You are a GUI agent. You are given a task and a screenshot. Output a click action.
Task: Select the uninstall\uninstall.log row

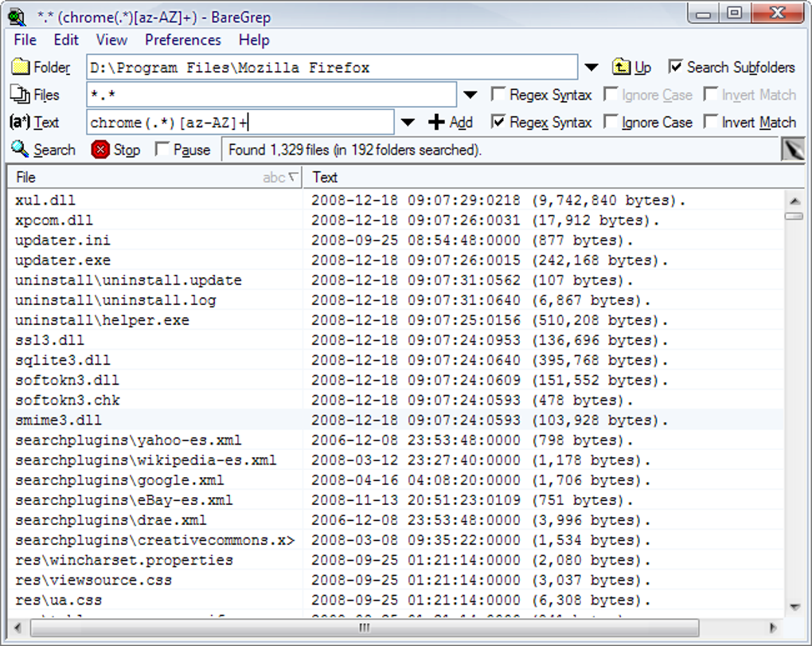(396, 300)
